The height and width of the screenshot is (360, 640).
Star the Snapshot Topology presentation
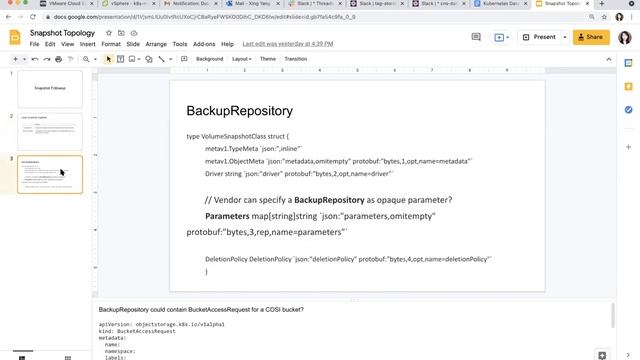coord(109,33)
